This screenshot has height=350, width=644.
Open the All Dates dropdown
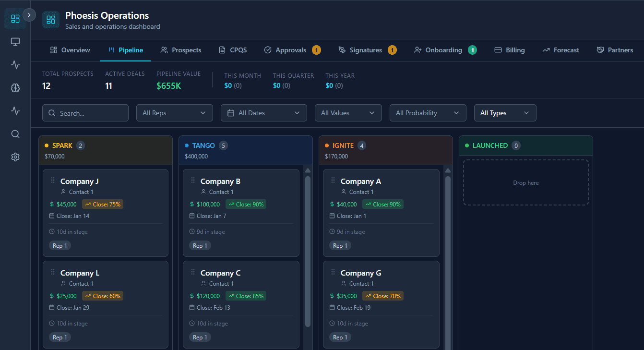click(264, 113)
